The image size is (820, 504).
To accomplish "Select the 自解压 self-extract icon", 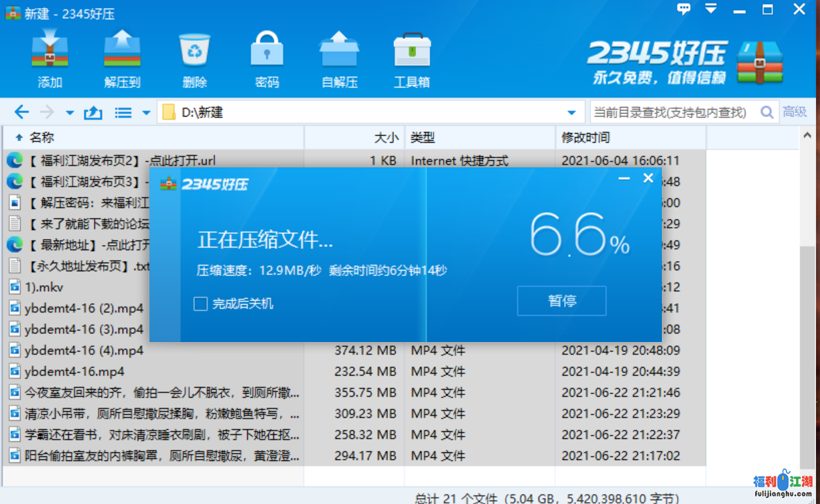I will point(339,51).
